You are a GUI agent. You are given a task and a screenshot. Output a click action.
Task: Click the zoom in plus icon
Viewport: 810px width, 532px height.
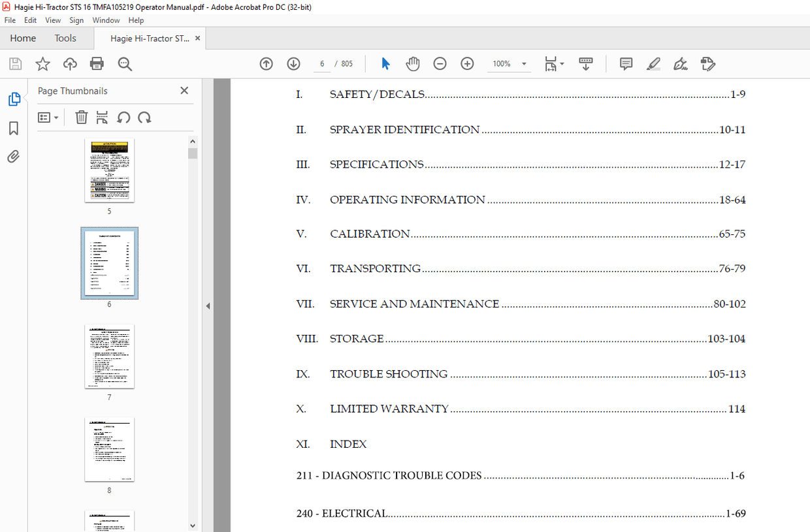(x=467, y=63)
